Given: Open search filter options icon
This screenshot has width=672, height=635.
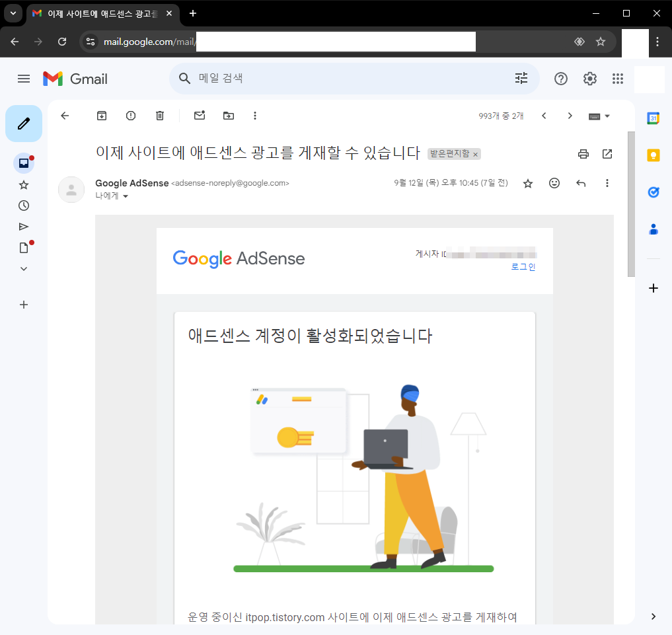Looking at the screenshot, I should (521, 79).
